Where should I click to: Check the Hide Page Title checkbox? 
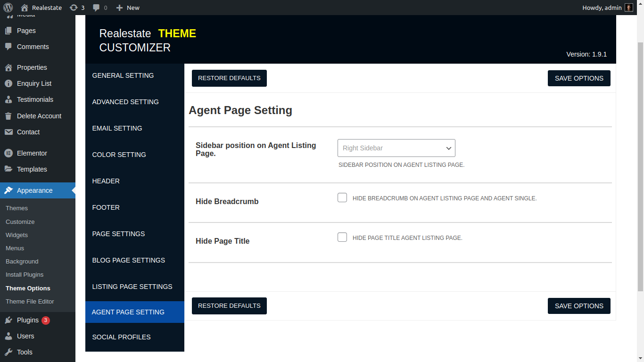coord(342,238)
